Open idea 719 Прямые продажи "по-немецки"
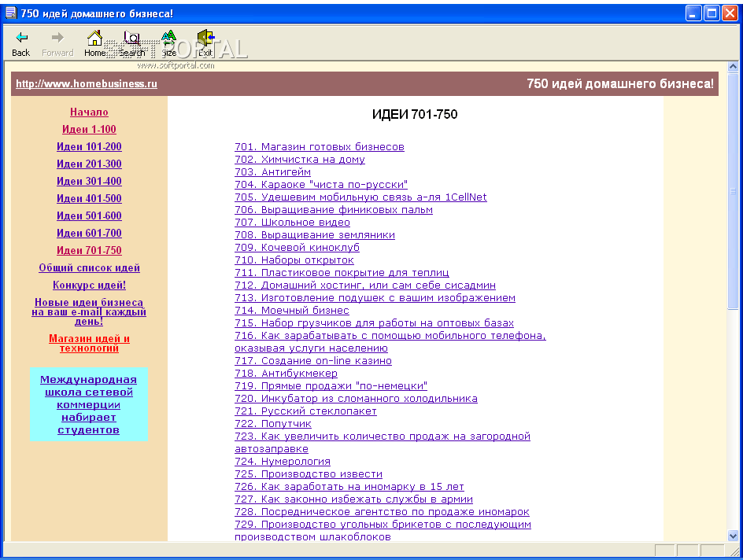The image size is (743, 560). (331, 386)
